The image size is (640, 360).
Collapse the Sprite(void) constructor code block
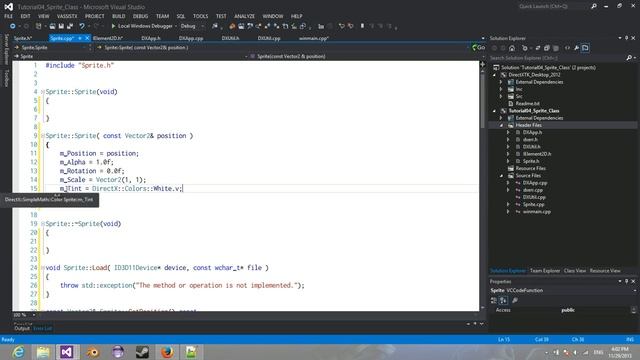click(42, 92)
